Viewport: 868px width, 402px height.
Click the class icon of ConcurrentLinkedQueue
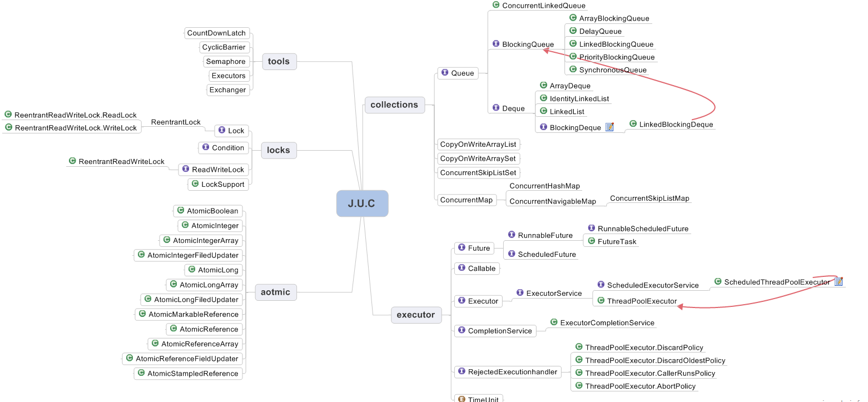[x=496, y=5]
